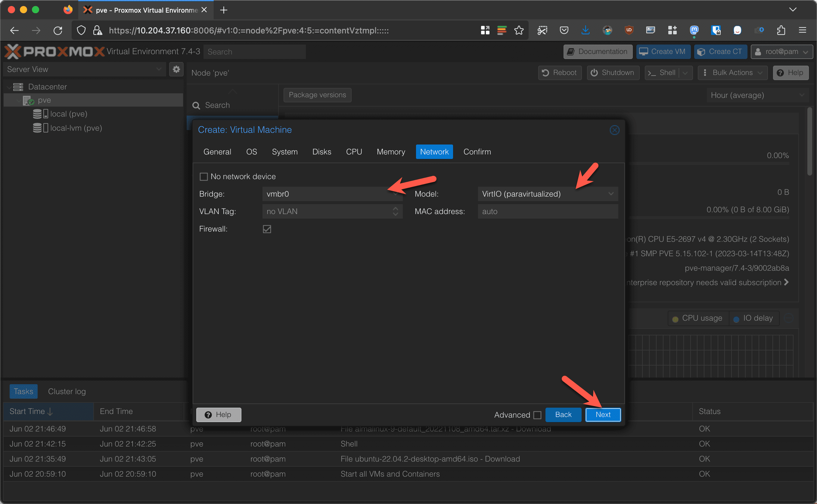The image size is (817, 504).
Task: Switch to the Confirm tab
Action: tap(477, 152)
